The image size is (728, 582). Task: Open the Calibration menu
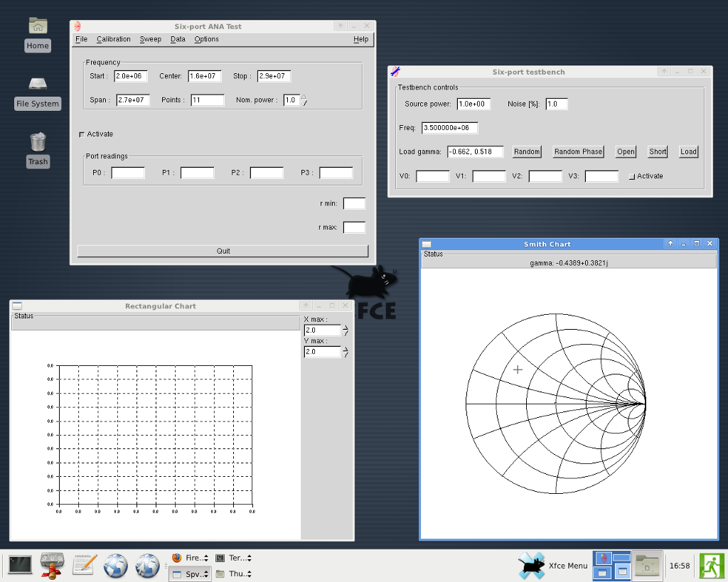click(114, 39)
